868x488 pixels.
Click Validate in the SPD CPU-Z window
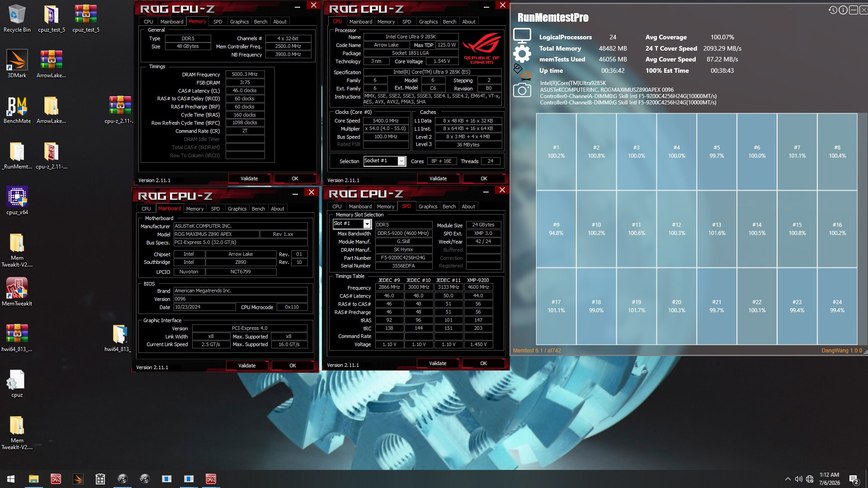[438, 363]
